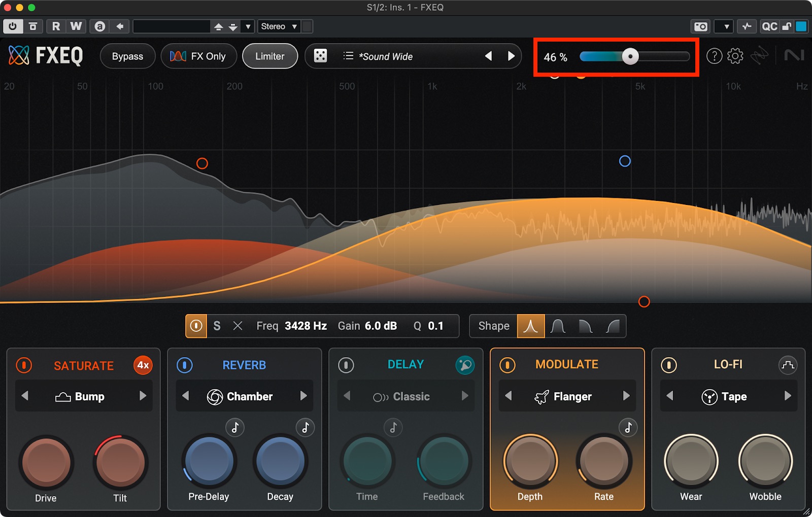Select next Reverb type after Chamber

tap(303, 396)
